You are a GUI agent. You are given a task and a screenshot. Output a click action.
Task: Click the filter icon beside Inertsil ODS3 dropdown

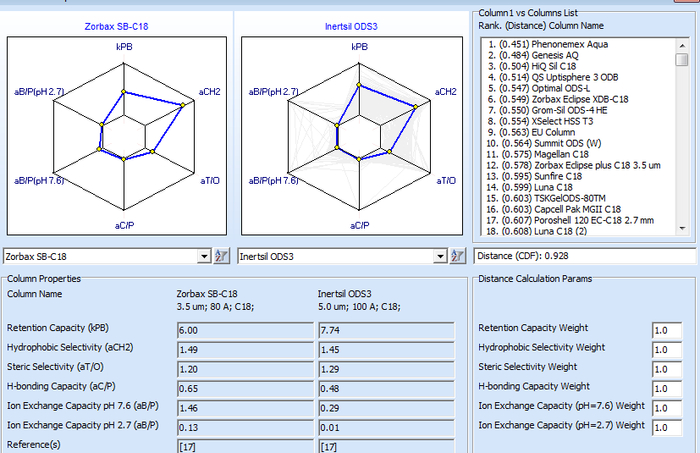pyautogui.click(x=457, y=256)
